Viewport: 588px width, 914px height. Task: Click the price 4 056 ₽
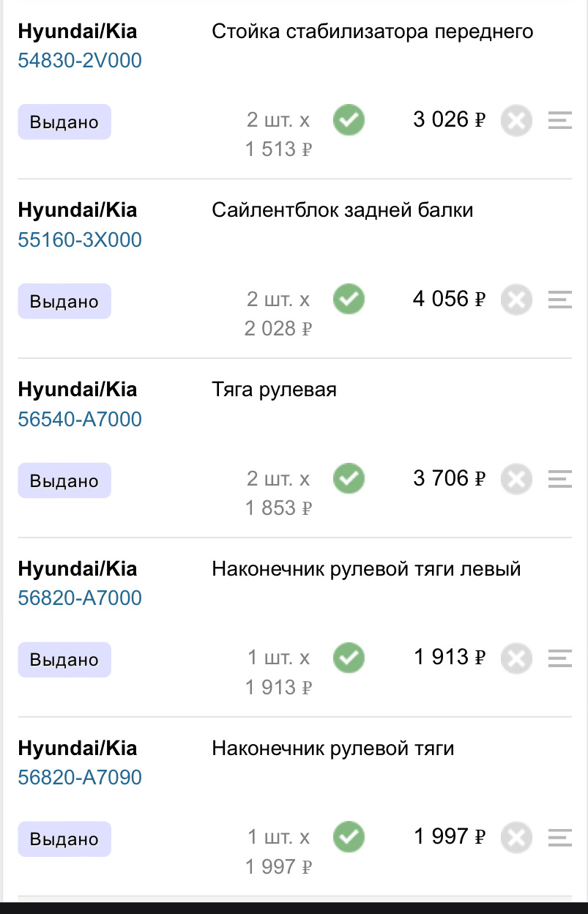[449, 299]
